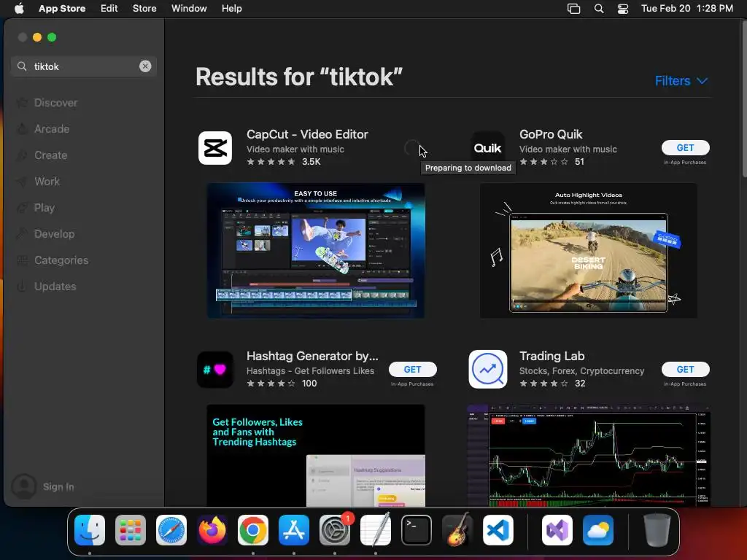Open the Trading Lab app icon
The image size is (747, 560).
(488, 370)
